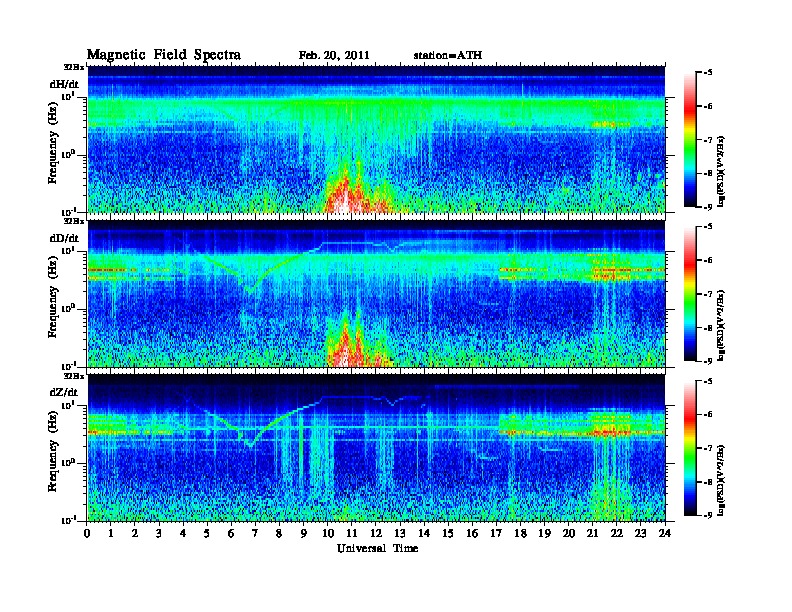
Task: Click the -5 tick on dH/dt color bar
Action: (x=709, y=72)
